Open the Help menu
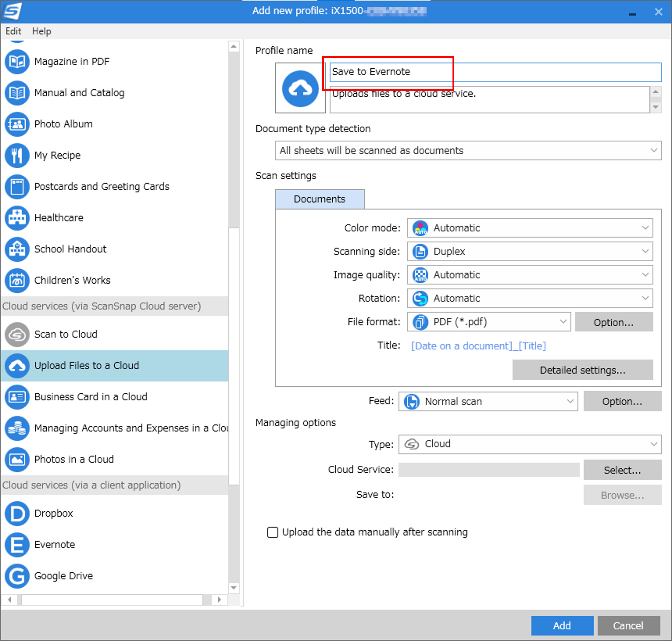Image resolution: width=672 pixels, height=641 pixels. pyautogui.click(x=42, y=31)
